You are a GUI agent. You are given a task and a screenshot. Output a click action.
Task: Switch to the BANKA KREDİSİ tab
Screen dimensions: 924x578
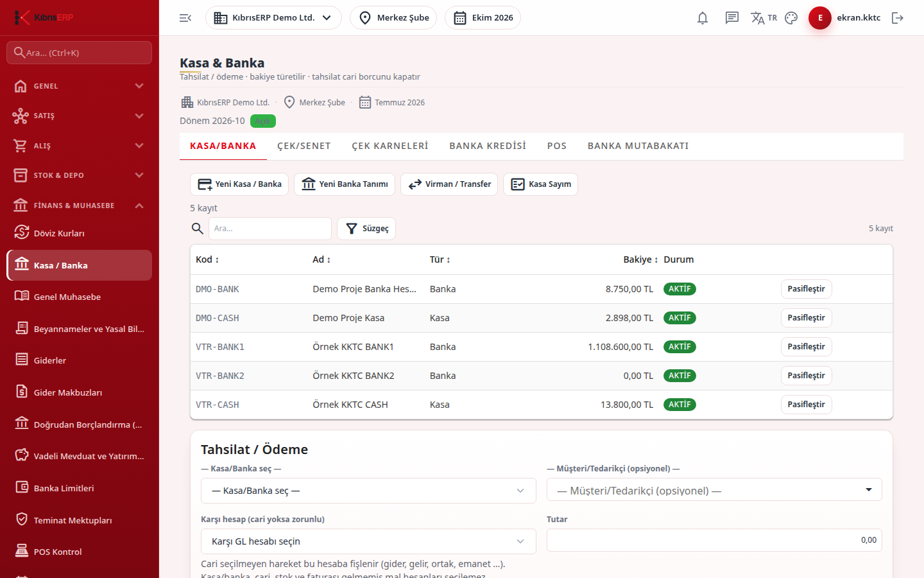[488, 146]
